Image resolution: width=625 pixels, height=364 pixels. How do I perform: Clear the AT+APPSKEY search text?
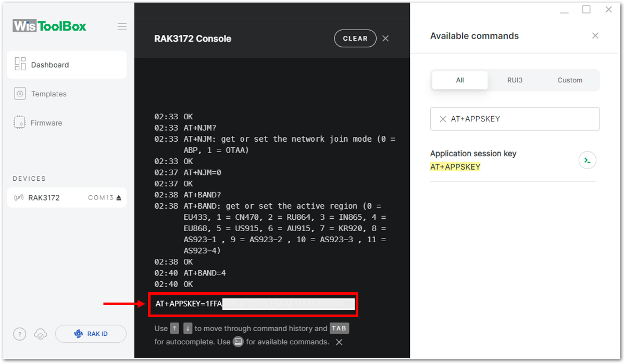[443, 119]
